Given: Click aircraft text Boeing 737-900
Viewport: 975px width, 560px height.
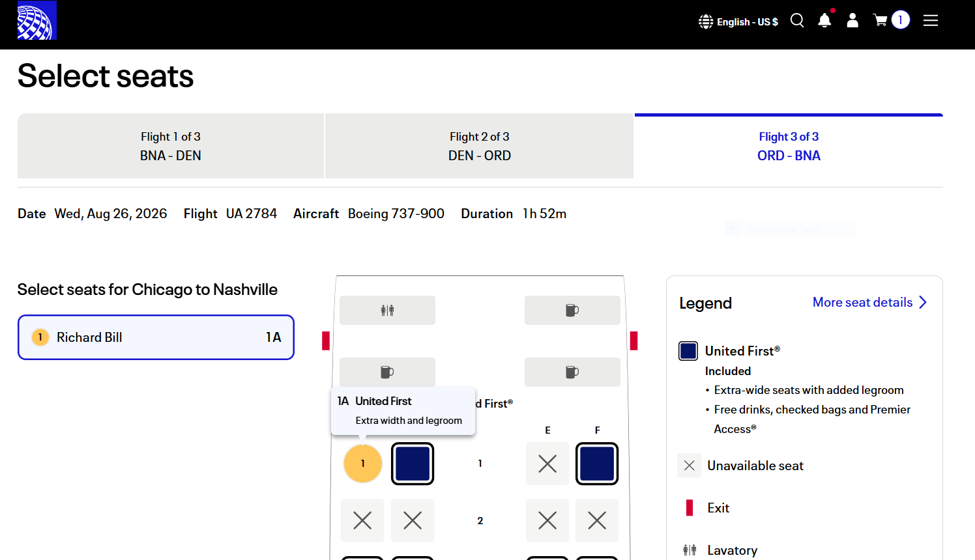Looking at the screenshot, I should tap(396, 214).
